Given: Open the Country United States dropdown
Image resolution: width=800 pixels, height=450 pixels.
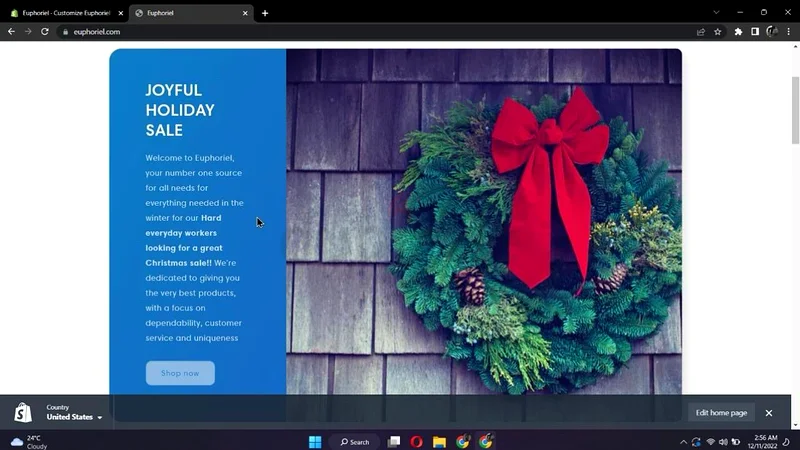Looking at the screenshot, I should click(74, 413).
